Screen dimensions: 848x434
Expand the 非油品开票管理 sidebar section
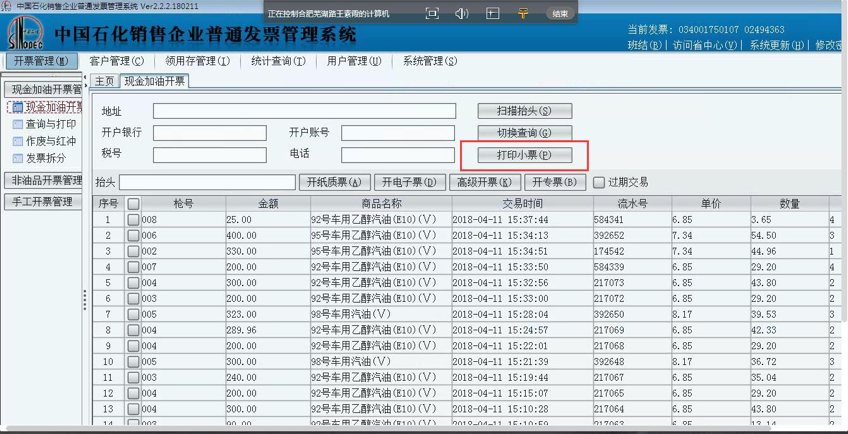coord(43,180)
